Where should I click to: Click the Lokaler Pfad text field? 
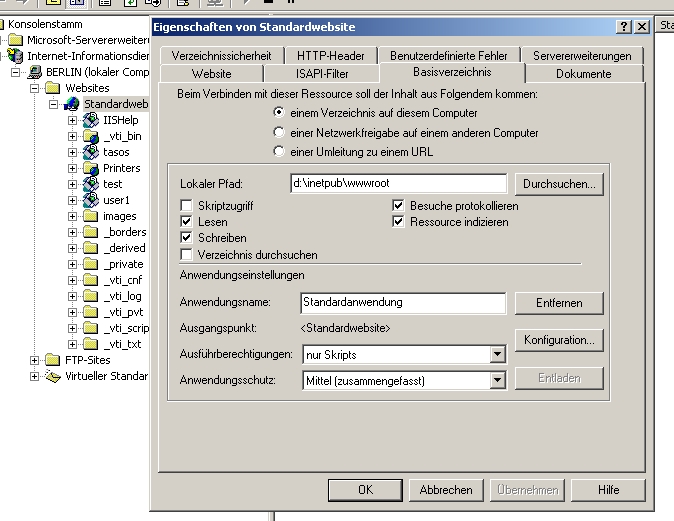(397, 184)
